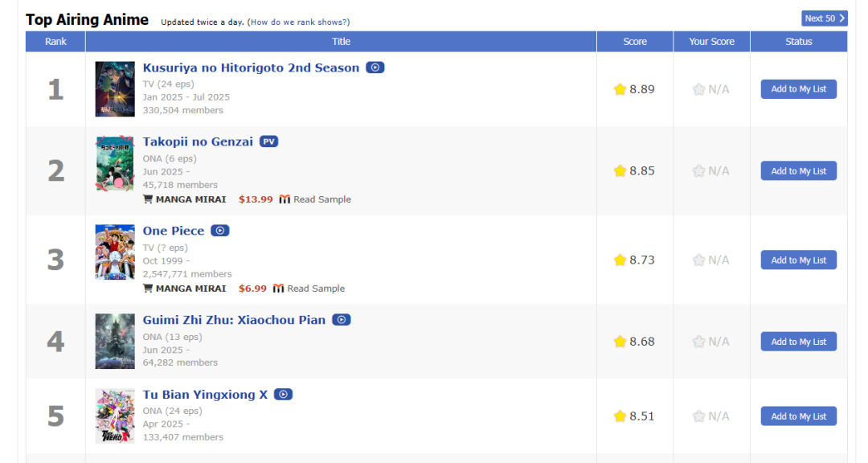The height and width of the screenshot is (463, 868).
Task: Add Guimi Zhi Zhu: Xiaochou Pian to My List
Action: pyautogui.click(x=798, y=342)
